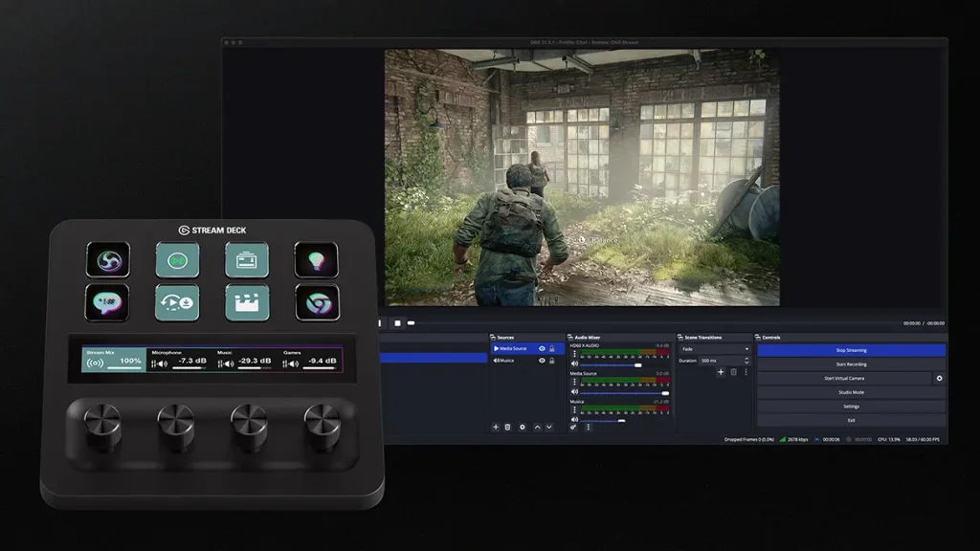This screenshot has height=551, width=980.
Task: Click the 00:00:06 streaming timer in status bar
Action: click(x=832, y=440)
